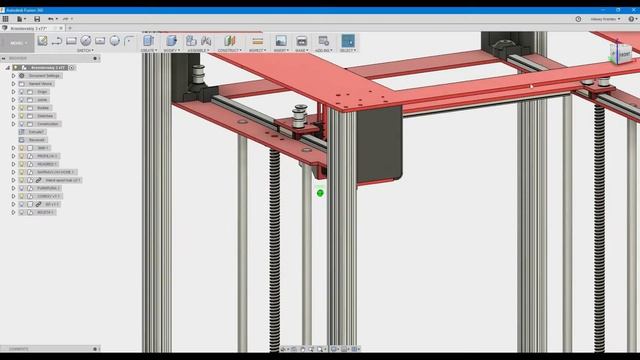Select the Circle sketch tool
The height and width of the screenshot is (360, 640).
tap(86, 40)
